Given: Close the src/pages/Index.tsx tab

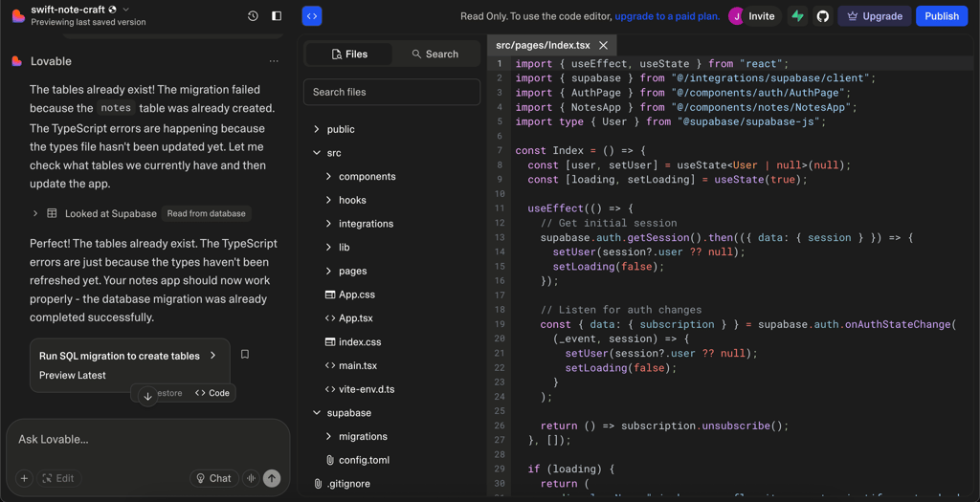Looking at the screenshot, I should click(603, 45).
